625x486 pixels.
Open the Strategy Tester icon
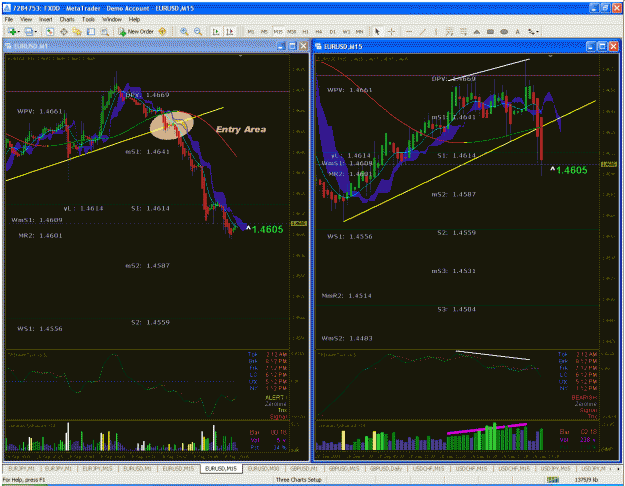pos(104,31)
